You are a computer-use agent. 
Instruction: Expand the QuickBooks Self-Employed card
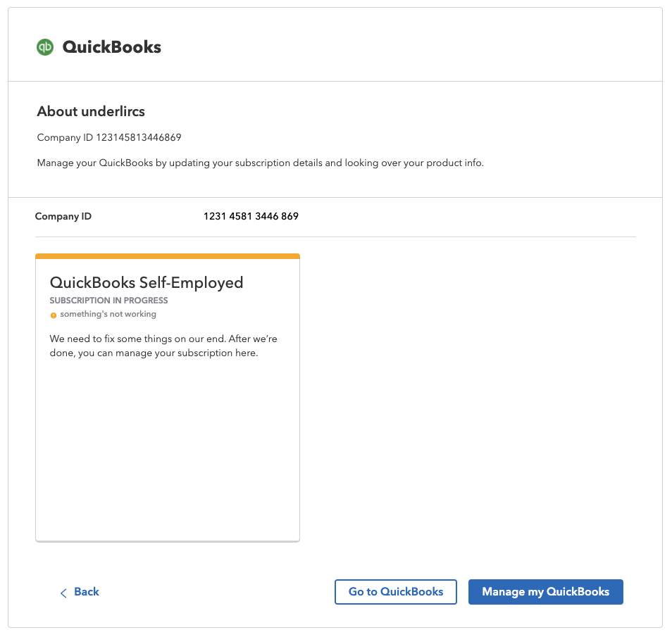click(x=167, y=397)
